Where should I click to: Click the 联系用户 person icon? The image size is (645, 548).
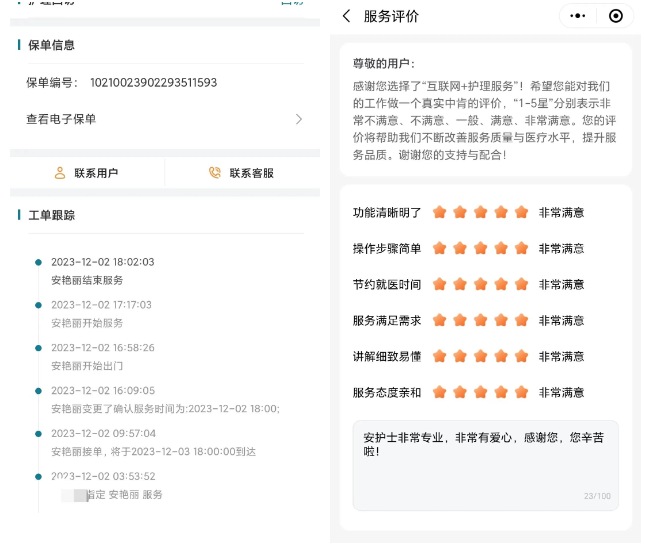point(60,173)
